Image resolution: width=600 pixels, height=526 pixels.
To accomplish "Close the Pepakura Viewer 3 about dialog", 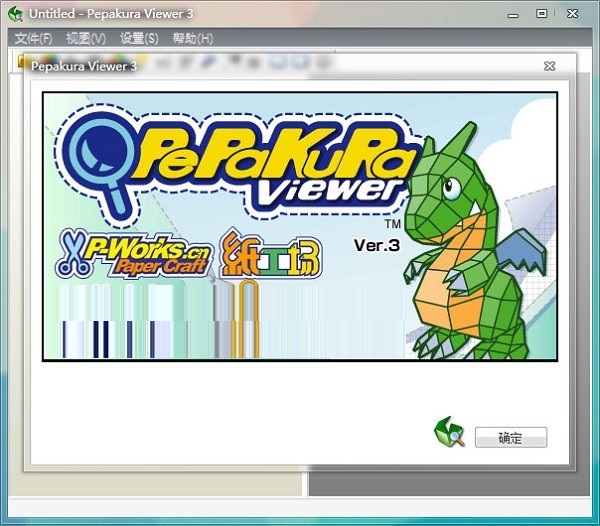I will pyautogui.click(x=549, y=66).
